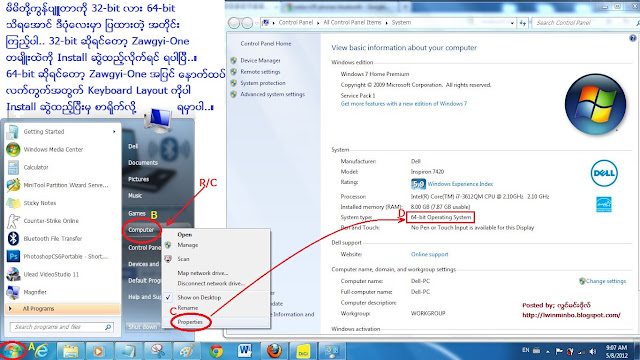
Task: Click EN language indicator in taskbar
Action: point(526,350)
